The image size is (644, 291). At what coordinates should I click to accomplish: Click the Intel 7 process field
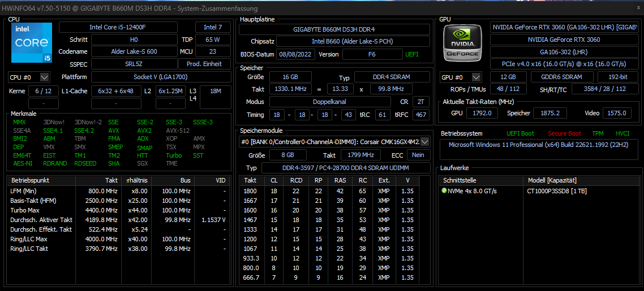[x=213, y=28]
